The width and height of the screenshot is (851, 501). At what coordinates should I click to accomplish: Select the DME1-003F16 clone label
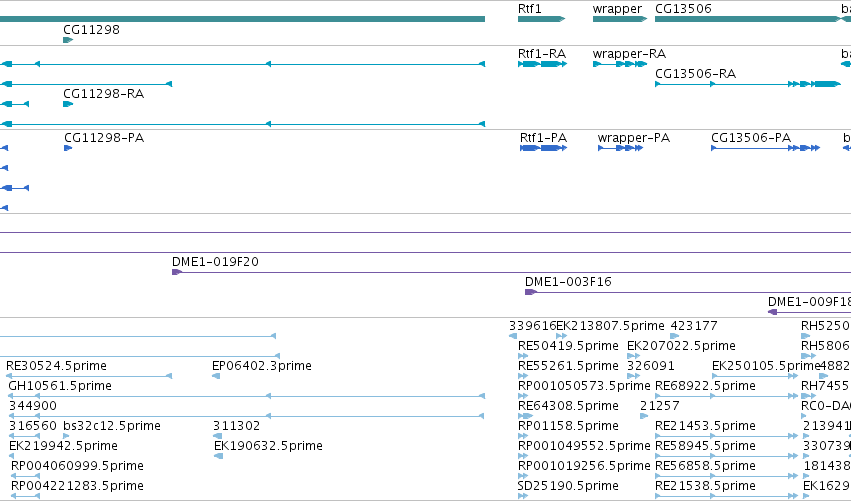[568, 282]
